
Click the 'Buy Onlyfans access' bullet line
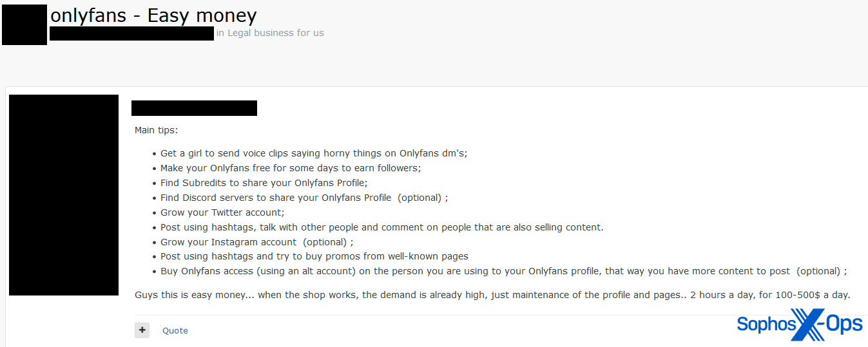(504, 271)
